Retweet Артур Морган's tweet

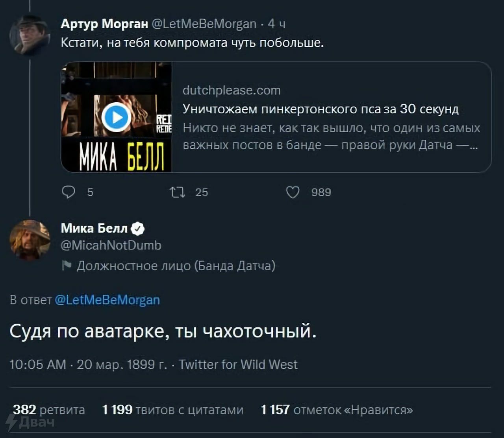(177, 192)
